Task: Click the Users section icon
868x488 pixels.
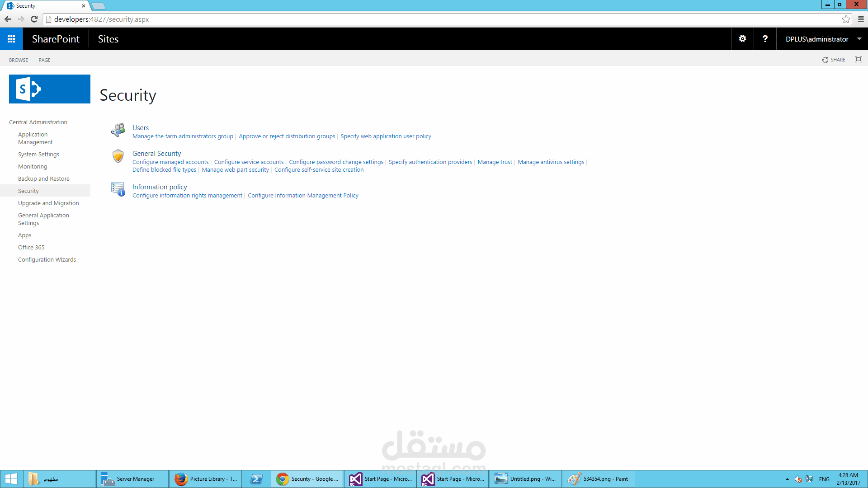Action: (x=118, y=130)
